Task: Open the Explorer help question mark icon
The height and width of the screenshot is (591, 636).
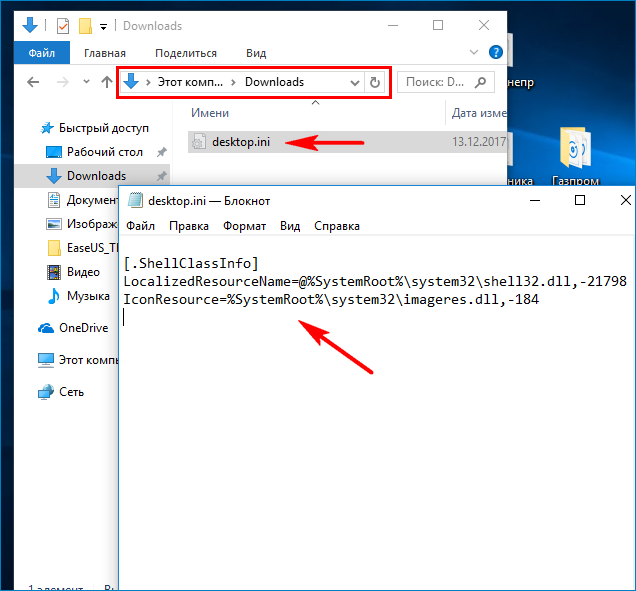Action: (x=495, y=52)
